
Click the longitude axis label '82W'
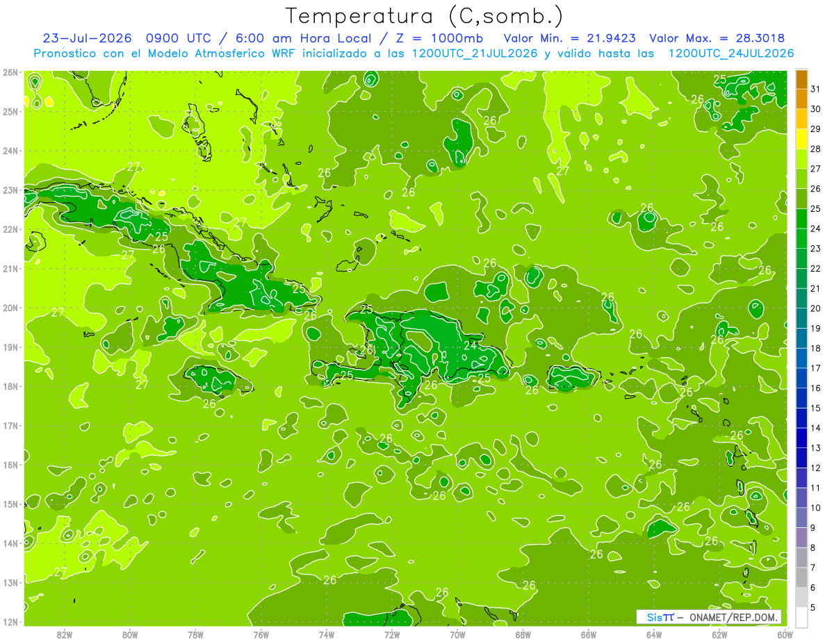click(65, 634)
